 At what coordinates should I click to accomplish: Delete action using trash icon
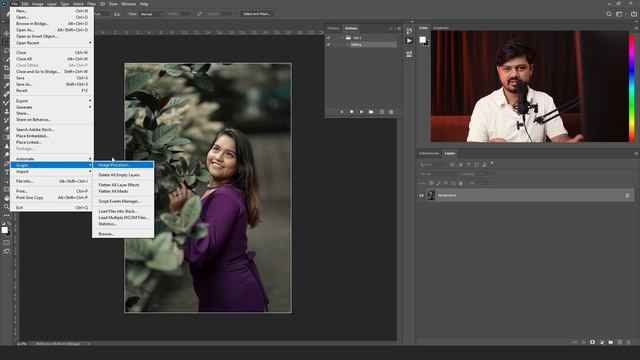point(391,112)
